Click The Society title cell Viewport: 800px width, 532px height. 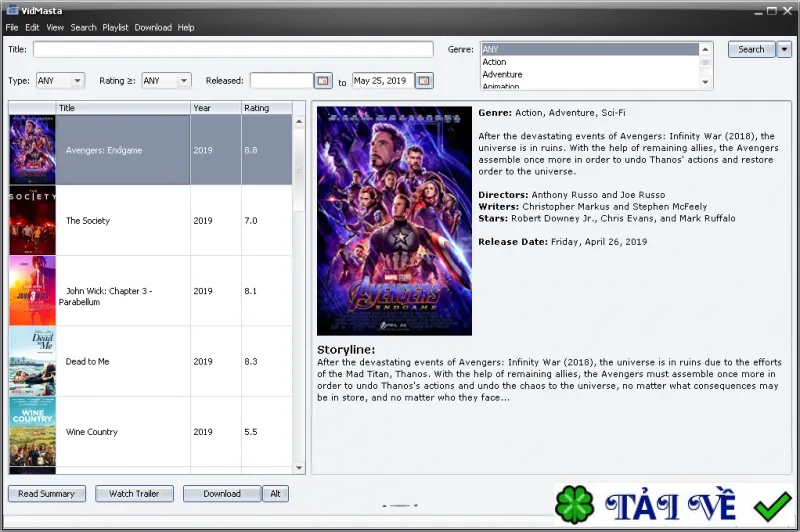pyautogui.click(x=123, y=220)
